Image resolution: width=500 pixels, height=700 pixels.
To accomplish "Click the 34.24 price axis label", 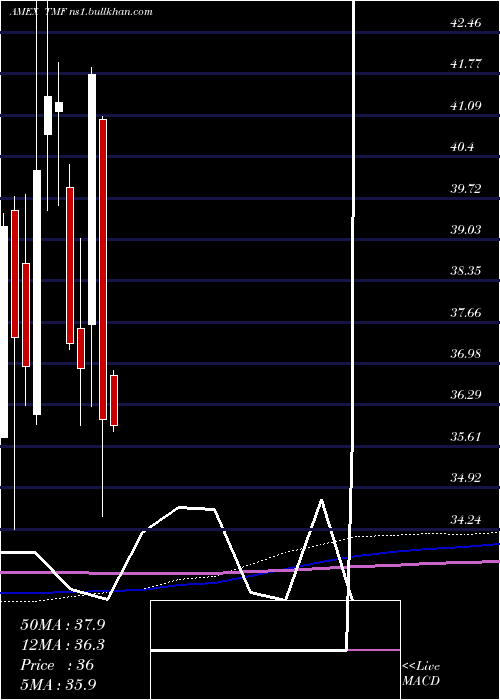I will pos(466,519).
